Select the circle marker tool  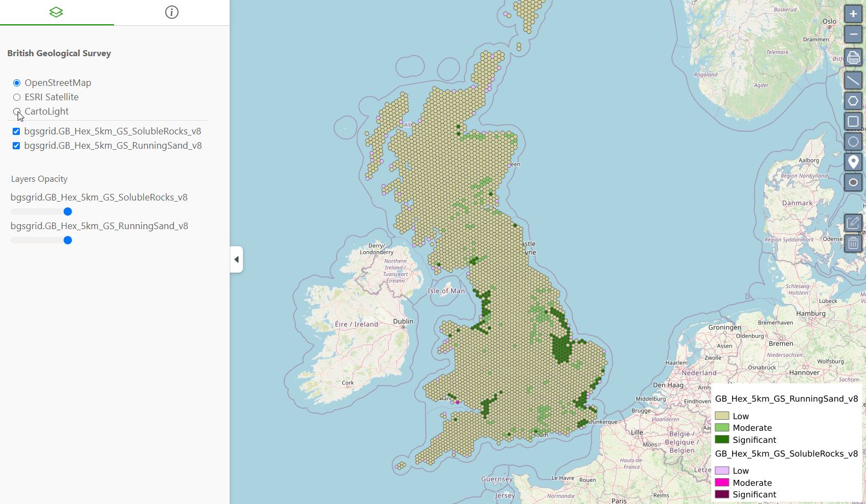click(853, 182)
